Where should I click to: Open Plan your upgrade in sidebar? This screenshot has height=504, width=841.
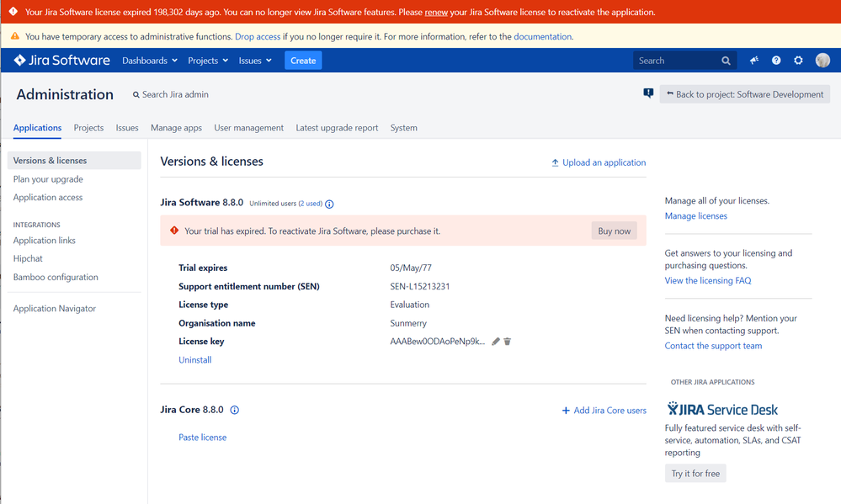point(48,179)
